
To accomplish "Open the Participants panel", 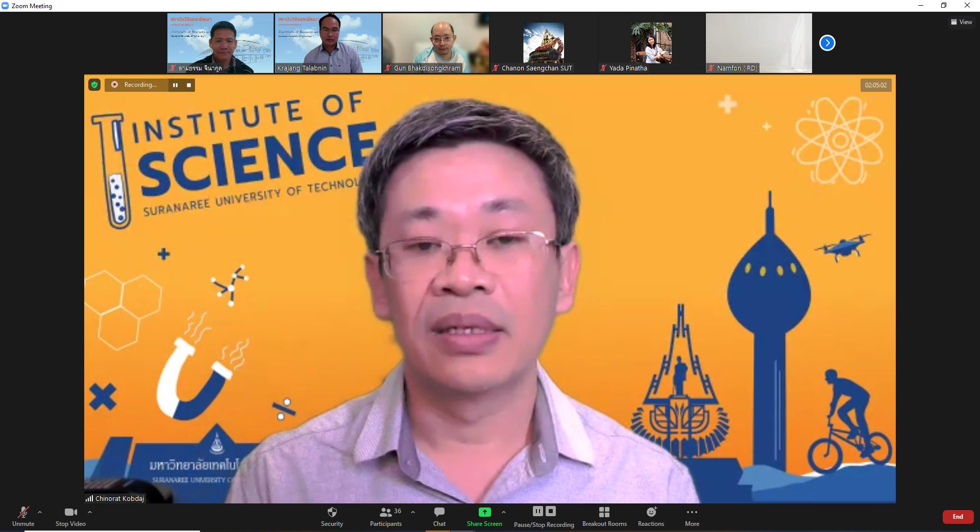I will 386,516.
